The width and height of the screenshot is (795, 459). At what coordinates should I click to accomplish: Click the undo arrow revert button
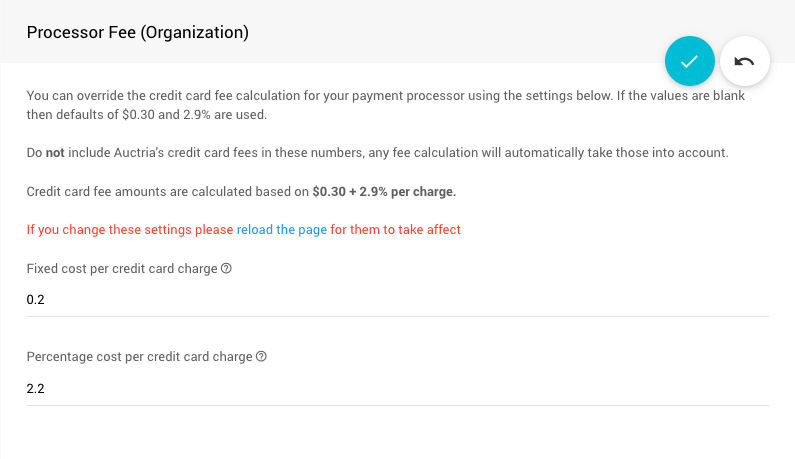pyautogui.click(x=744, y=61)
